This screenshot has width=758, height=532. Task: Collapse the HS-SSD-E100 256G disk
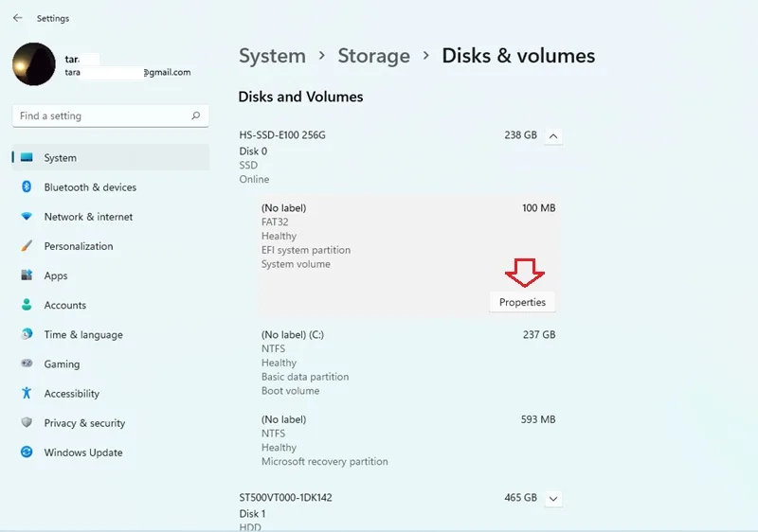[x=553, y=136]
